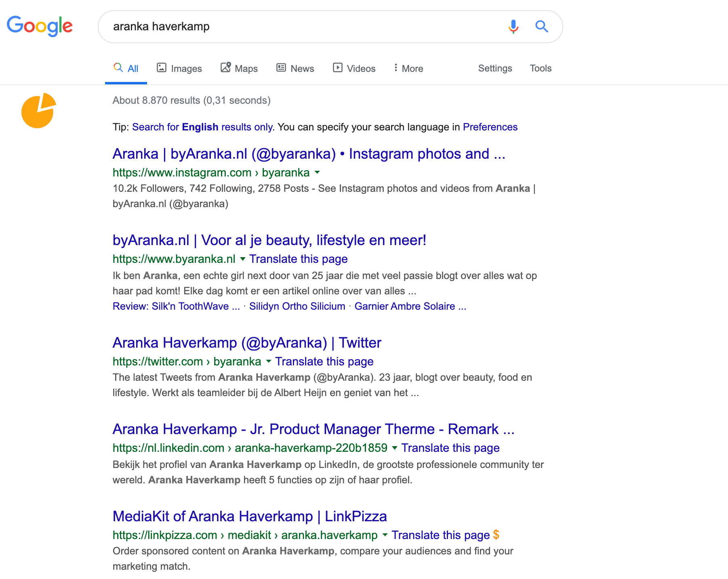The image size is (728, 579).
Task: Click the Maps tab pin icon
Action: click(x=225, y=67)
